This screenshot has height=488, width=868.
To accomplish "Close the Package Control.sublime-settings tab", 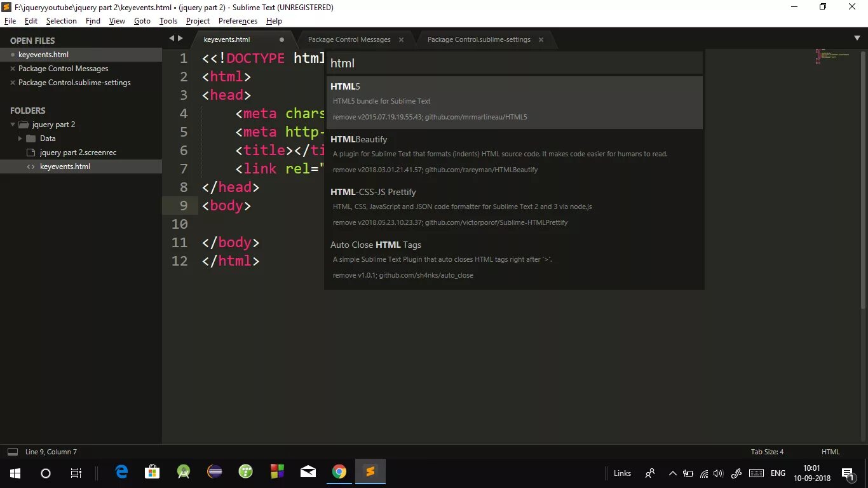I will click(541, 39).
